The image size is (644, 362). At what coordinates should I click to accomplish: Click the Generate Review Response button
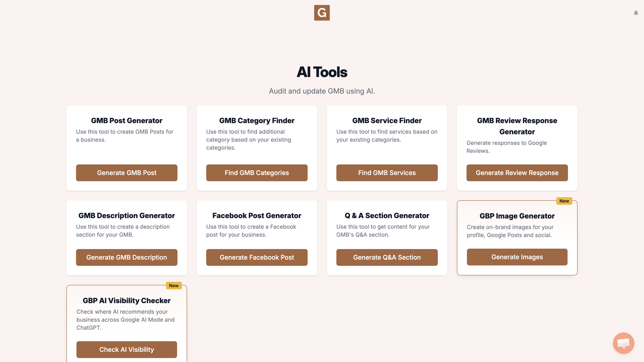click(x=517, y=173)
